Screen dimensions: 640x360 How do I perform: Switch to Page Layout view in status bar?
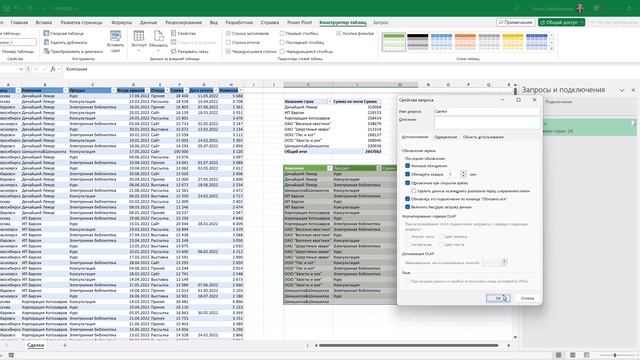[573, 355]
